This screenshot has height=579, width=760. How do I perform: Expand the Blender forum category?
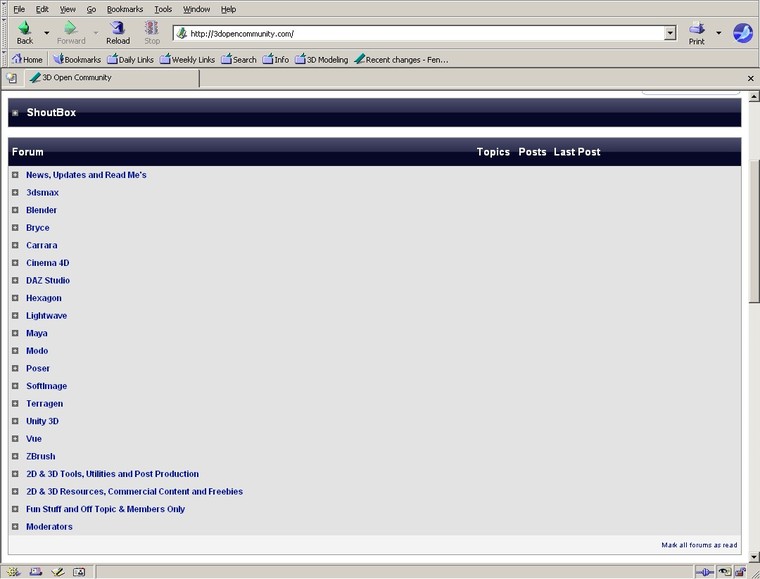click(x=15, y=210)
